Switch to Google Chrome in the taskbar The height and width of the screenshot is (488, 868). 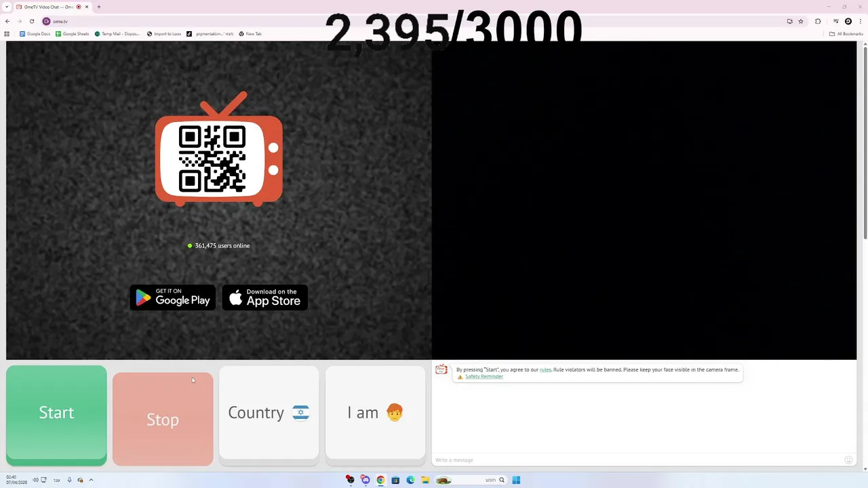click(380, 480)
